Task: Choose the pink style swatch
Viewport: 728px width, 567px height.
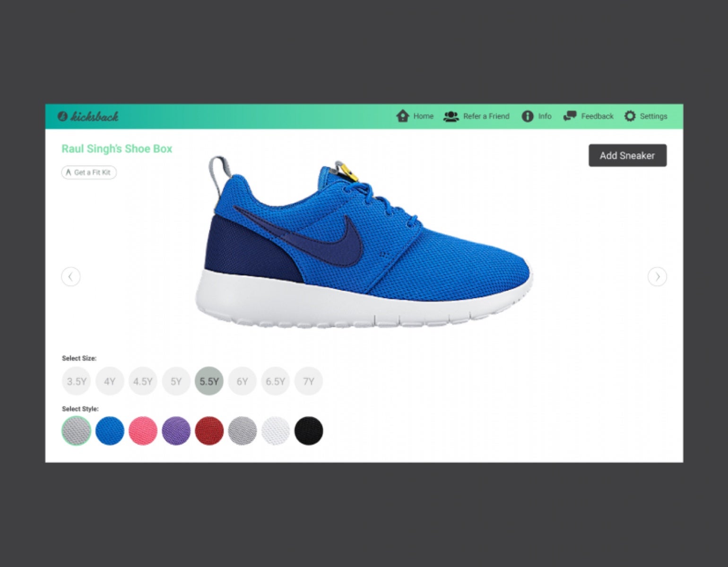Action: pos(143,431)
